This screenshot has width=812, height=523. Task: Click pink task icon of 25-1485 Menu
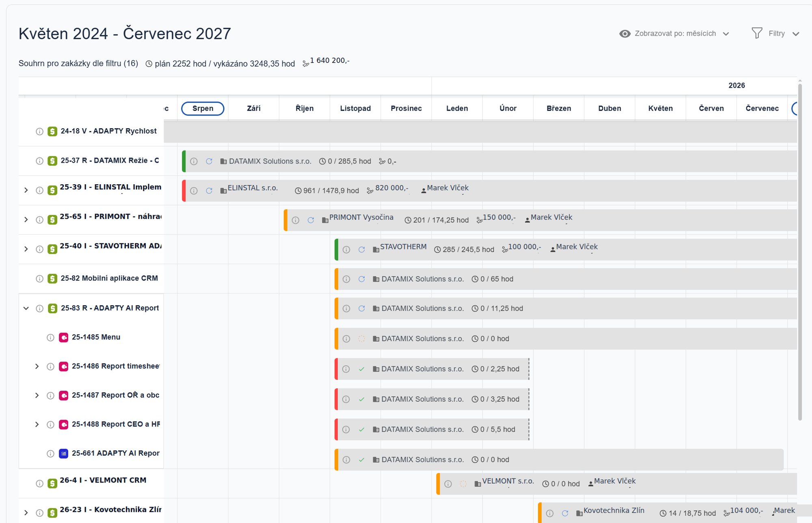(63, 338)
